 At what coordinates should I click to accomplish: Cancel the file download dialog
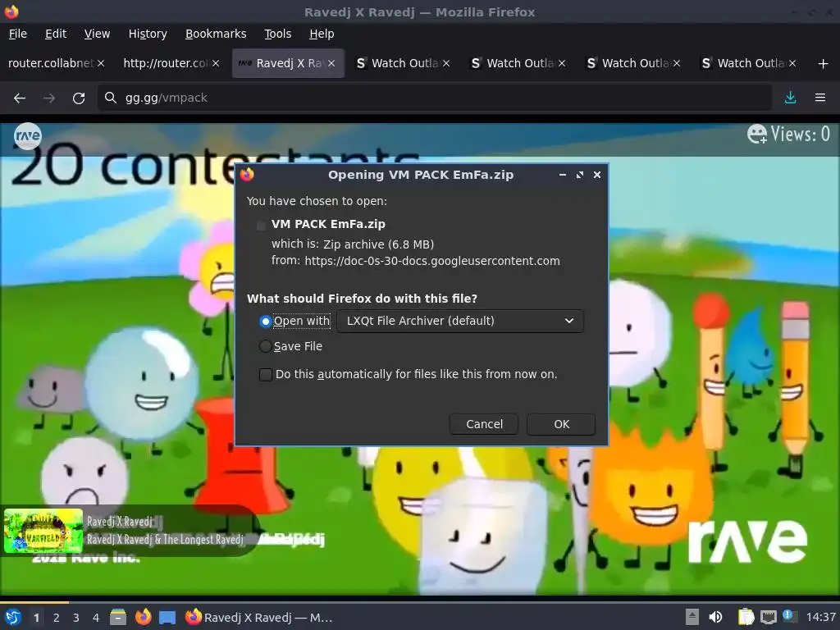484,424
